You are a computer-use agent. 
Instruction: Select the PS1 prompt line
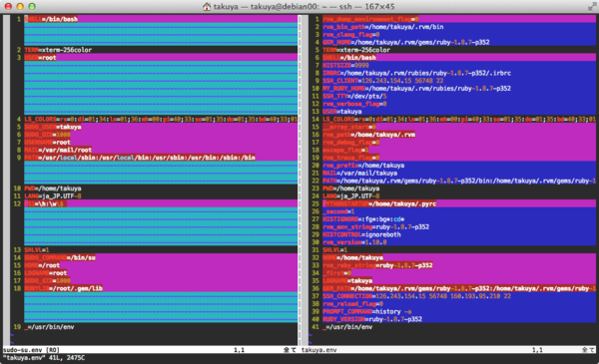click(46, 203)
